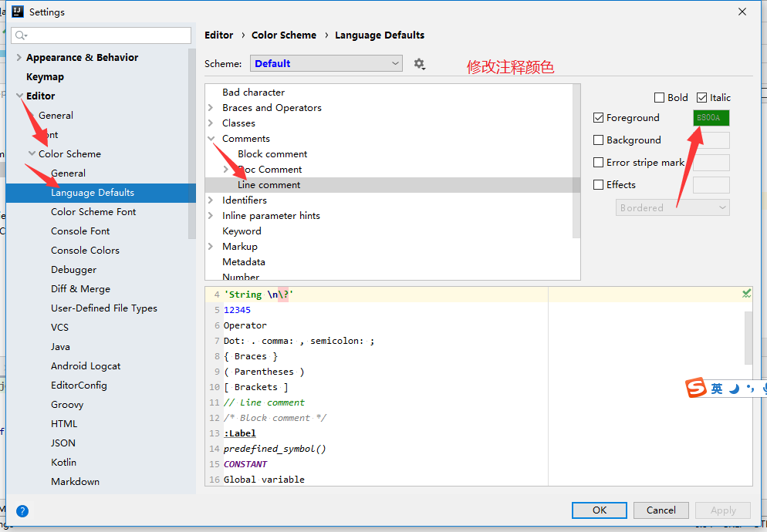Expand the Identifiers tree node
Viewport: 767px width, 532px height.
coord(211,200)
